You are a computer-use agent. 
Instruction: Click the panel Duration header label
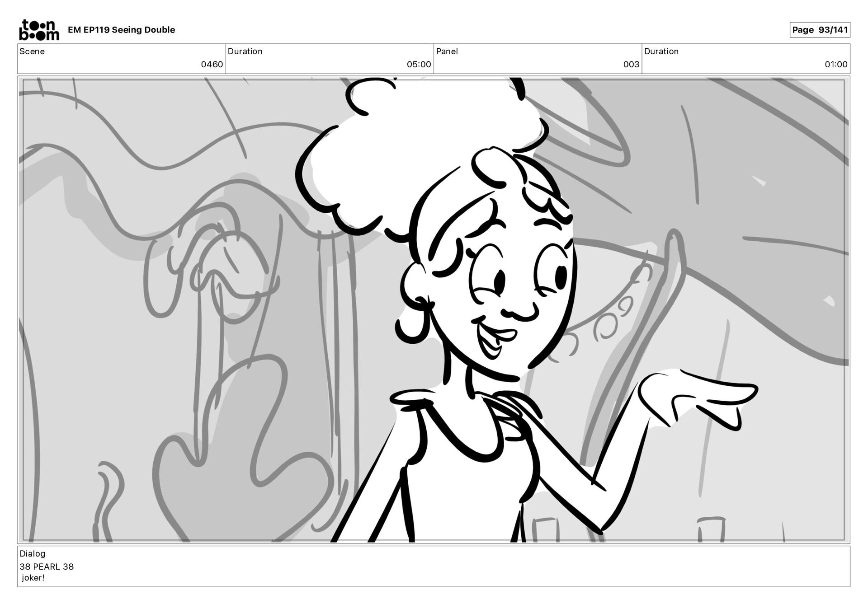(x=661, y=51)
